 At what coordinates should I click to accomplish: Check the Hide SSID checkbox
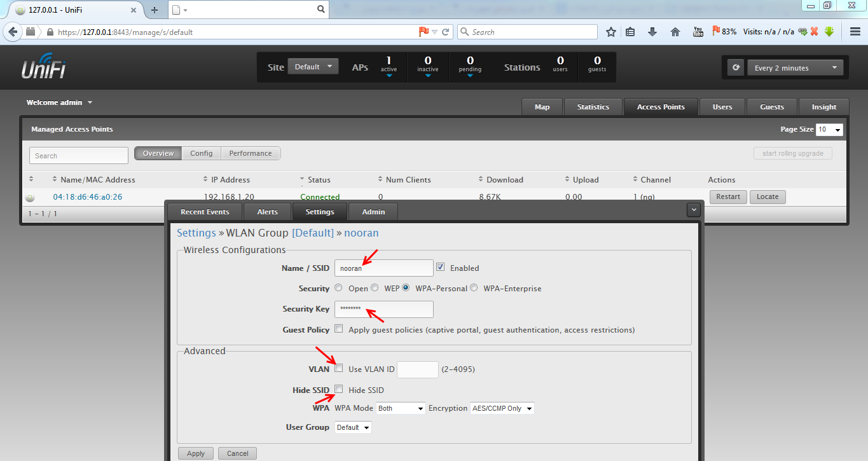tap(339, 389)
